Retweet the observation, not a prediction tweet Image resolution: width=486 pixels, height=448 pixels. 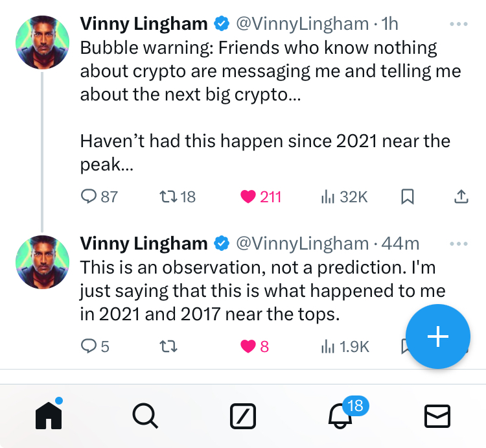click(x=168, y=346)
